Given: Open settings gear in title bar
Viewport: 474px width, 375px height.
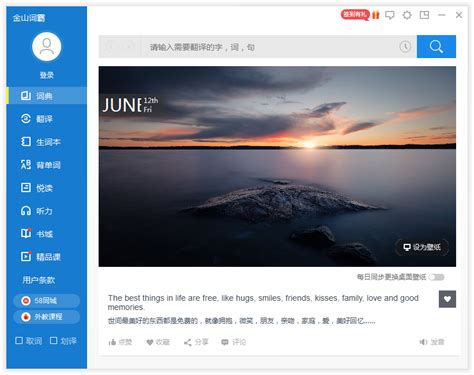Looking at the screenshot, I should point(407,15).
